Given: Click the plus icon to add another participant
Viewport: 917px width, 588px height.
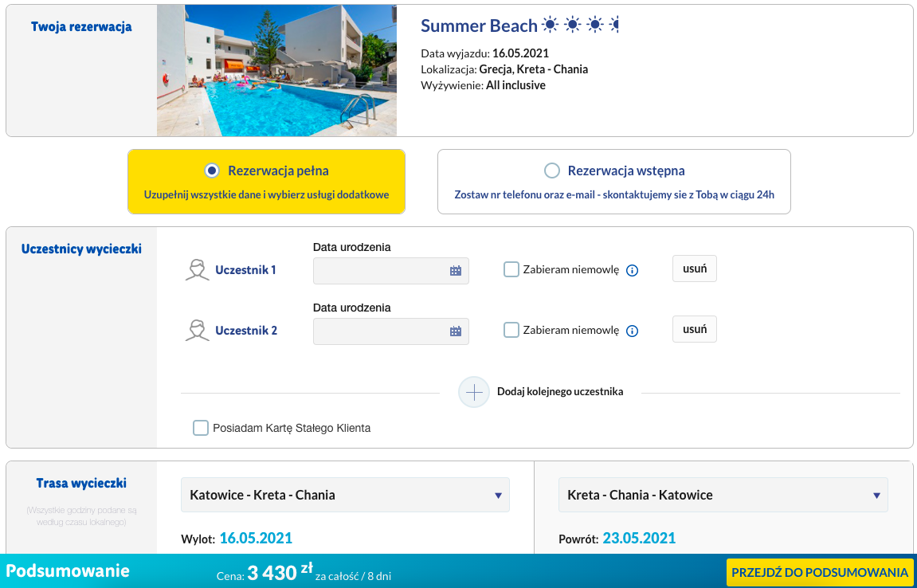Looking at the screenshot, I should [x=474, y=392].
